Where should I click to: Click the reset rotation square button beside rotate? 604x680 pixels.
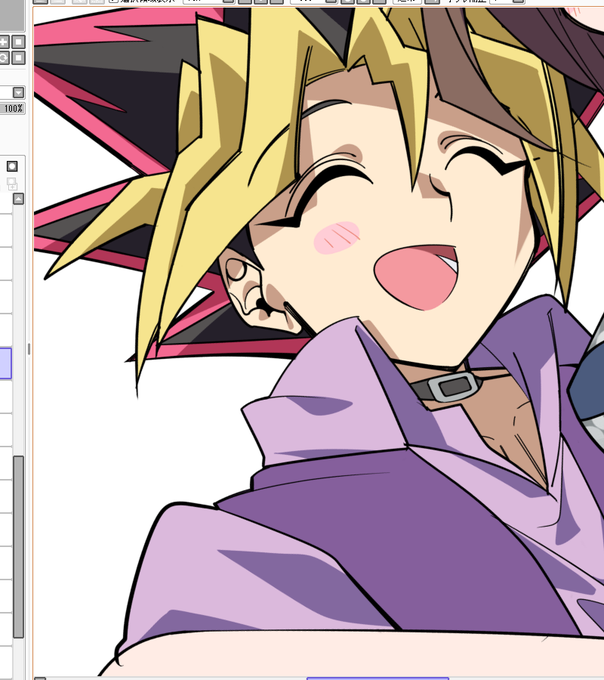pyautogui.click(x=18, y=58)
